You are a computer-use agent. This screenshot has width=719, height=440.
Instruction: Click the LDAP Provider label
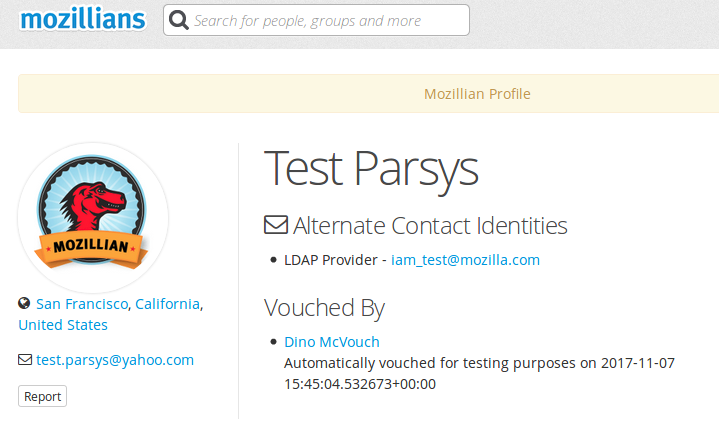[x=331, y=260]
